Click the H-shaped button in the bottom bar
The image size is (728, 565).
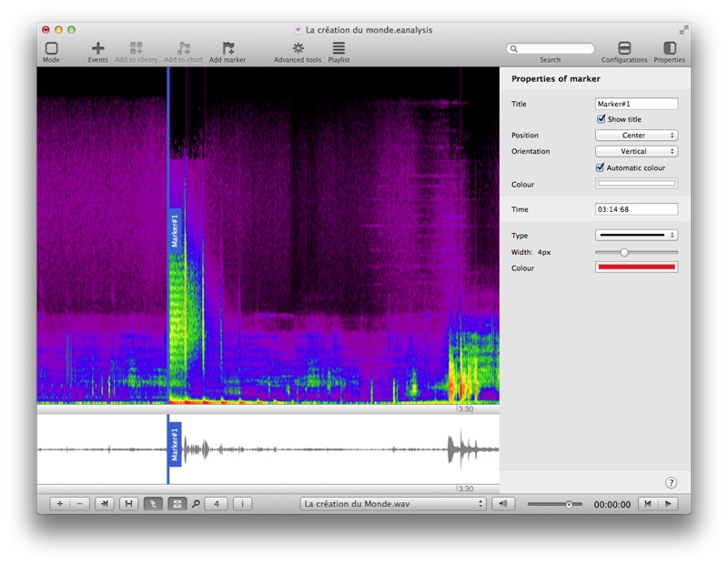128,504
